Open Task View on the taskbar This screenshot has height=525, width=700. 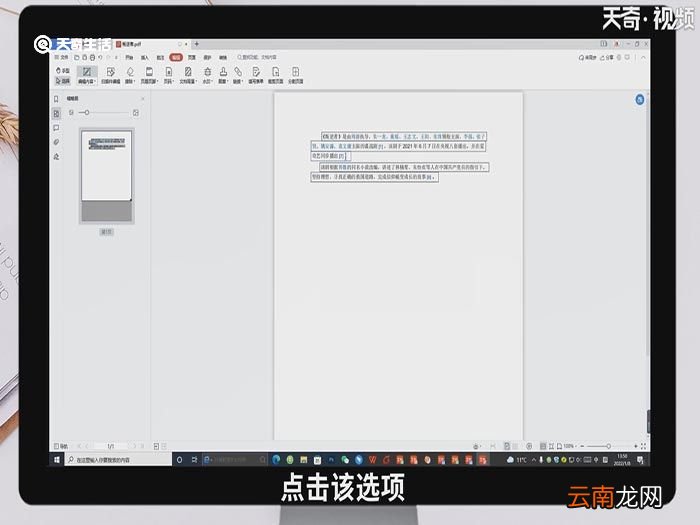tap(194, 459)
